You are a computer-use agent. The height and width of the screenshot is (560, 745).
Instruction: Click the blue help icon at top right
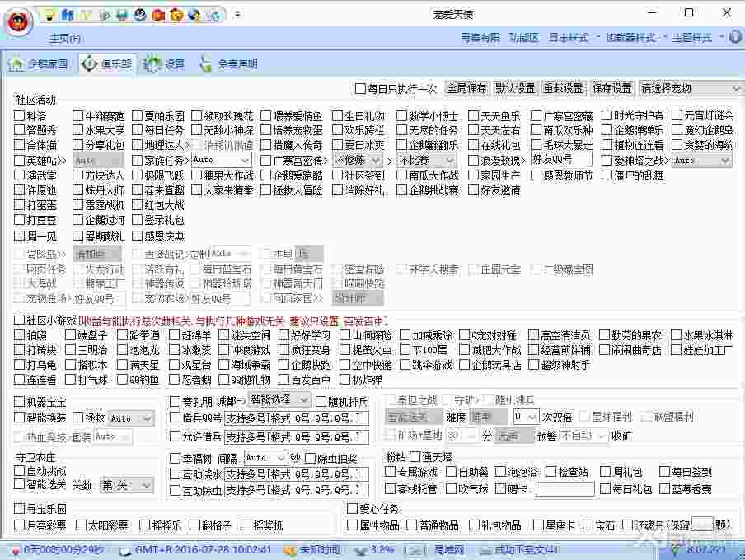click(x=735, y=37)
